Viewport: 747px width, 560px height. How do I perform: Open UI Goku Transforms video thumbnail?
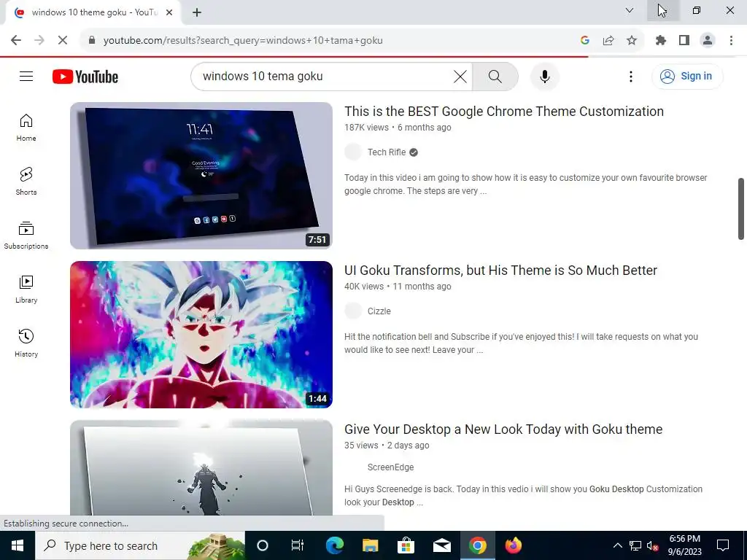(201, 334)
